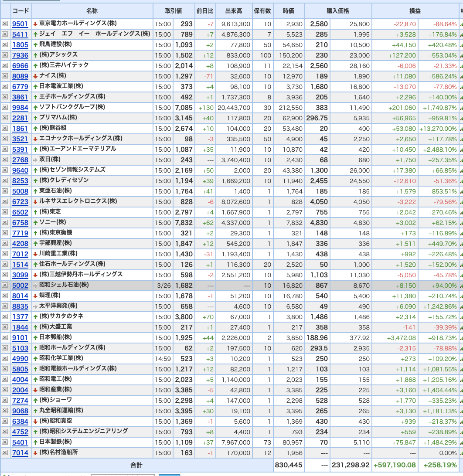Delete row 3861 with the X icon
This screenshot has height=476, width=463.
coord(4,97)
